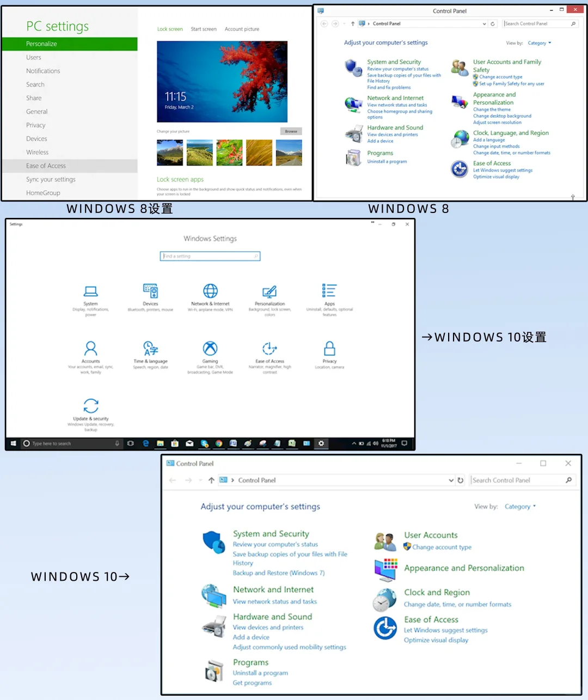Image resolution: width=588 pixels, height=700 pixels.
Task: Switch to Account picture tab in PC settings
Action: (242, 29)
